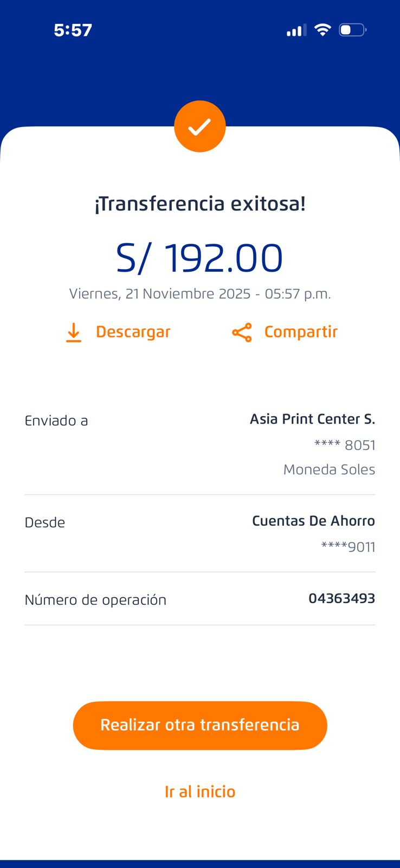Tap the orange success checkmark icon
This screenshot has height=868, width=400.
click(x=199, y=126)
